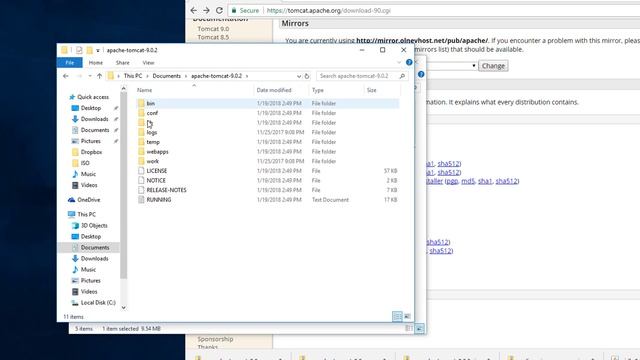Expand chevron after apache-tomcat-9.0.2 in breadcrumb
Viewport: 640px width, 360px height.
coord(247,76)
